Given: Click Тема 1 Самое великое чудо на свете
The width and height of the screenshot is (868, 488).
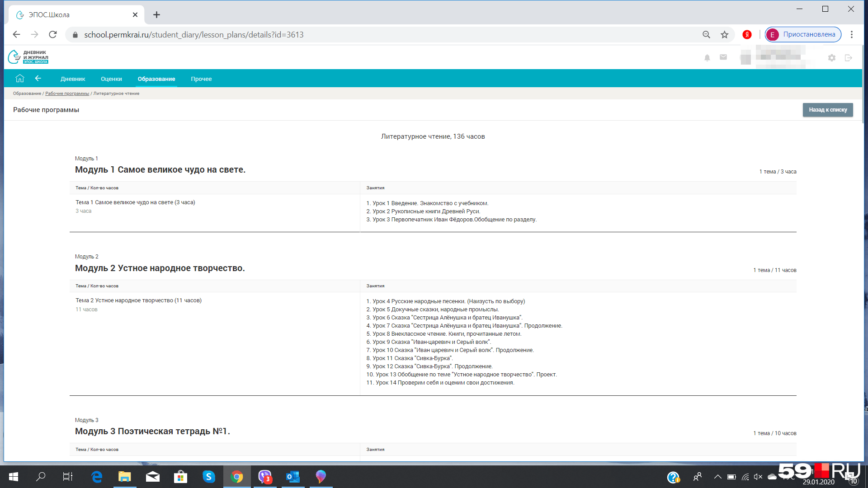Looking at the screenshot, I should (x=135, y=202).
